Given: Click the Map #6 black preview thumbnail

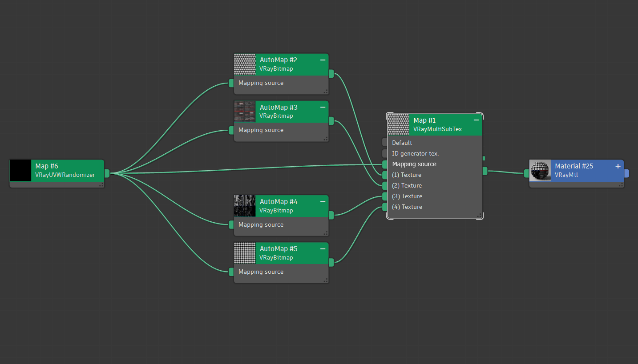Looking at the screenshot, I should click(x=21, y=171).
